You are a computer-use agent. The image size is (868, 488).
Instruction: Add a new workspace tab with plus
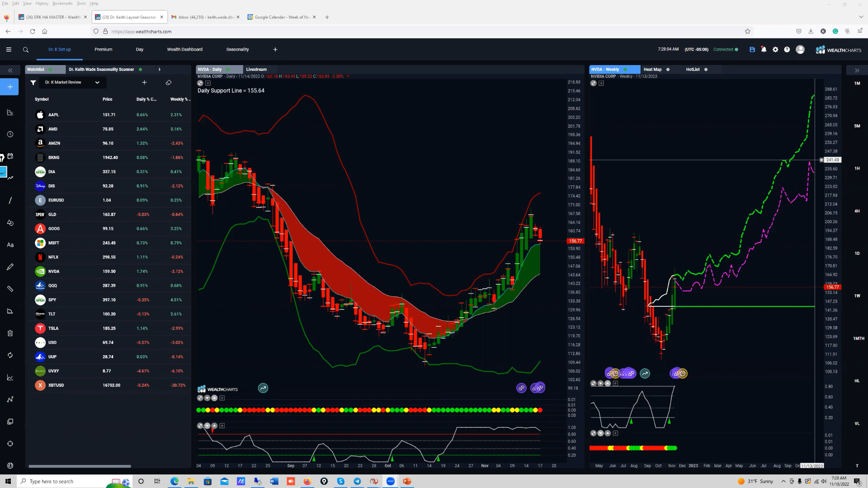coord(275,50)
